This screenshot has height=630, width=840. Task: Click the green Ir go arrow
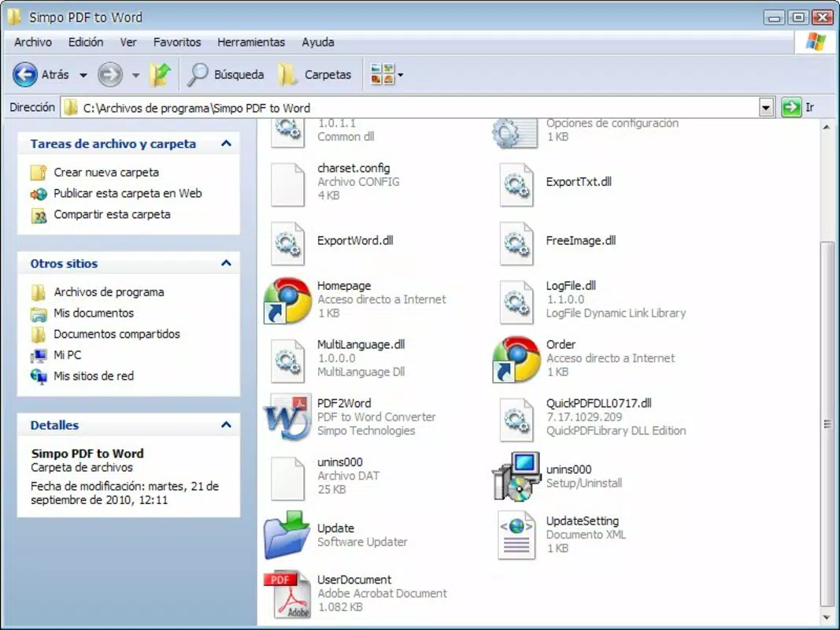(791, 107)
